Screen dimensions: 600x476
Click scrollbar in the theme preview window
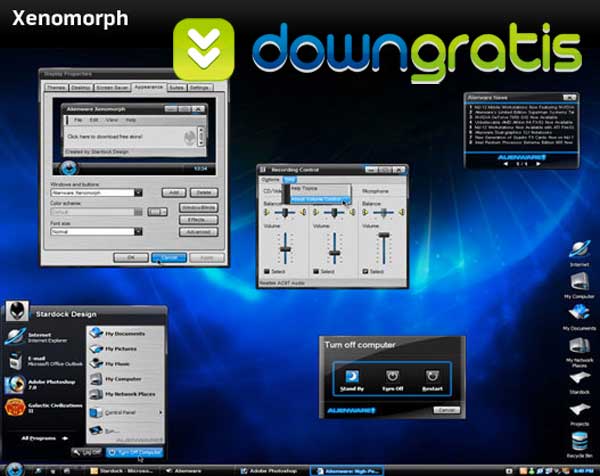click(x=201, y=136)
